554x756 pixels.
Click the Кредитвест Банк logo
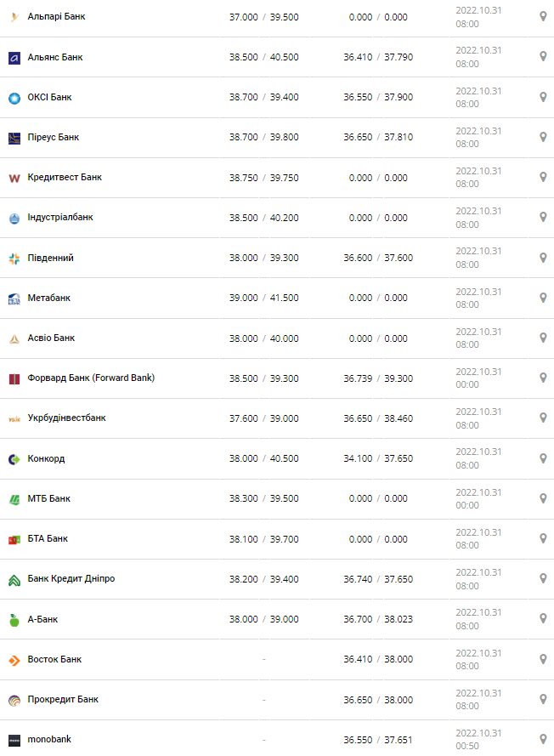click(14, 178)
